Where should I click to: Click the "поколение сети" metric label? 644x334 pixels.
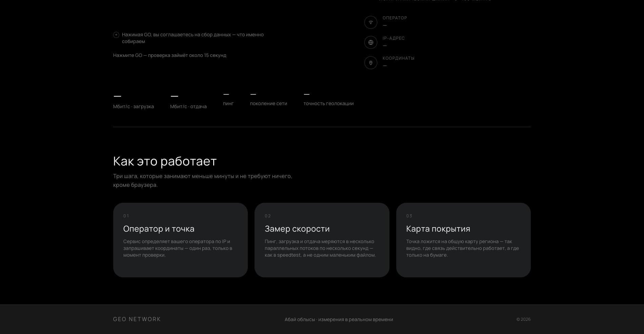(268, 103)
